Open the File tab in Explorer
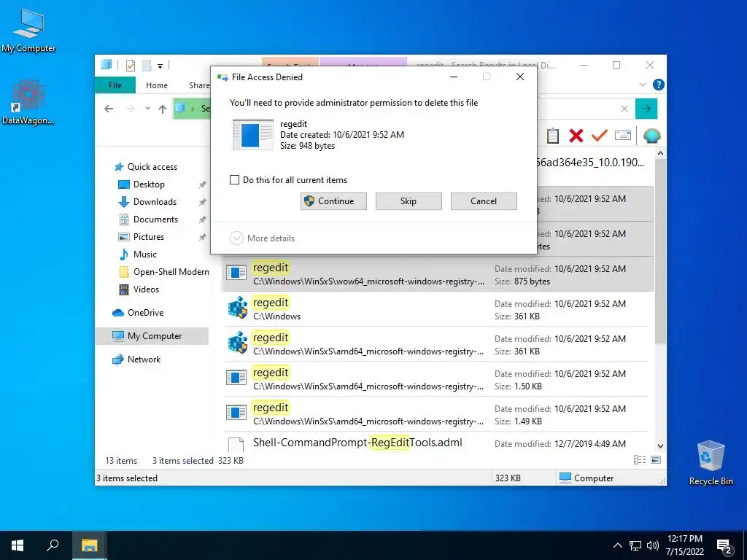The image size is (747, 560). pos(115,85)
